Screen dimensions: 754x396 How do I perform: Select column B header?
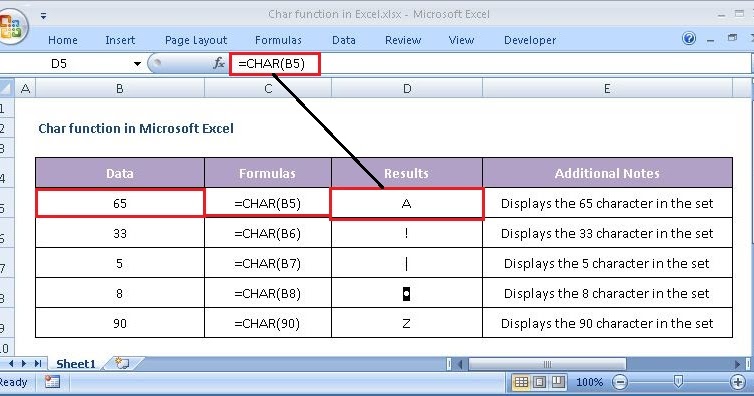(x=120, y=89)
